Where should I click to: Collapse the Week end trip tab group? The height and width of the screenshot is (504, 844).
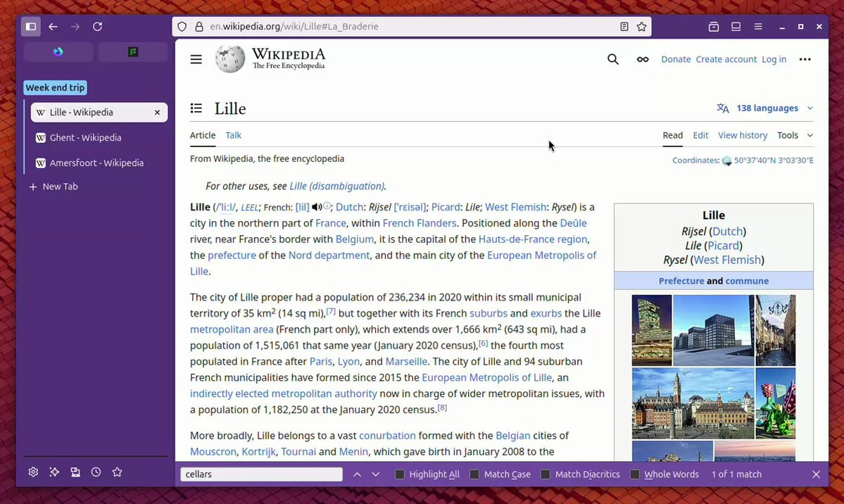55,88
